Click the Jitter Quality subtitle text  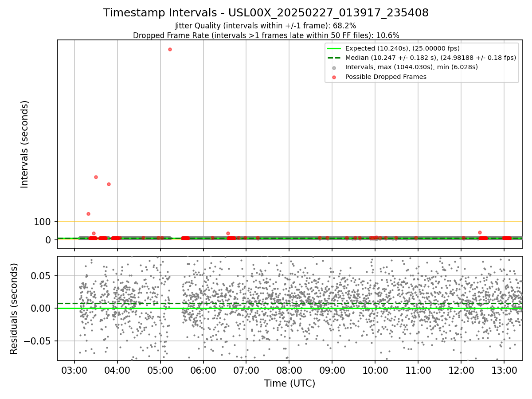[x=266, y=26]
